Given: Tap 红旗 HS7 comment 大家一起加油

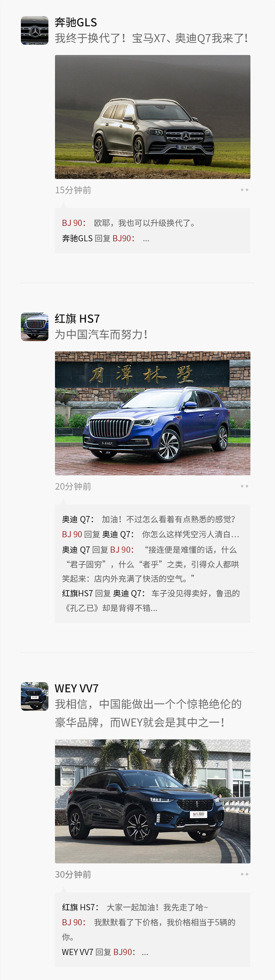Looking at the screenshot, I should [x=135, y=907].
